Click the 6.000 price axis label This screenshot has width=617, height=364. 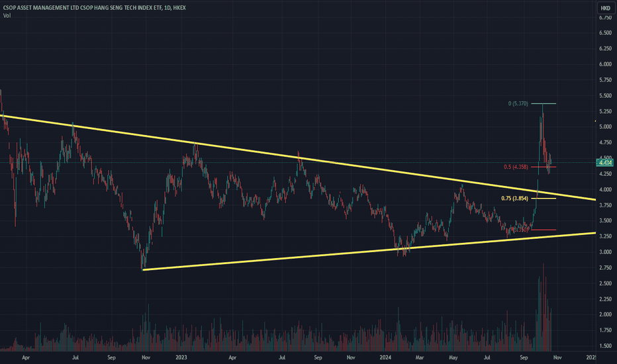(x=605, y=64)
